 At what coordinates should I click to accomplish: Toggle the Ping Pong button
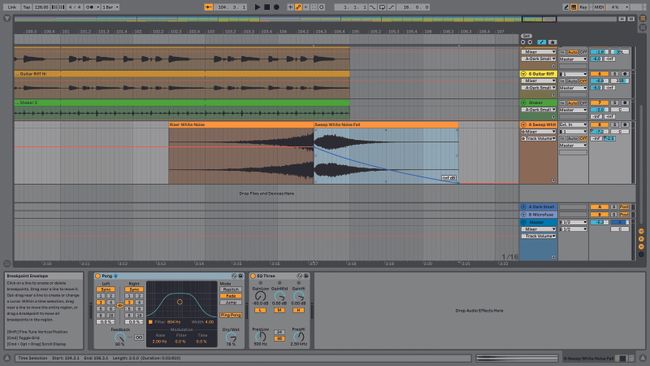230,315
